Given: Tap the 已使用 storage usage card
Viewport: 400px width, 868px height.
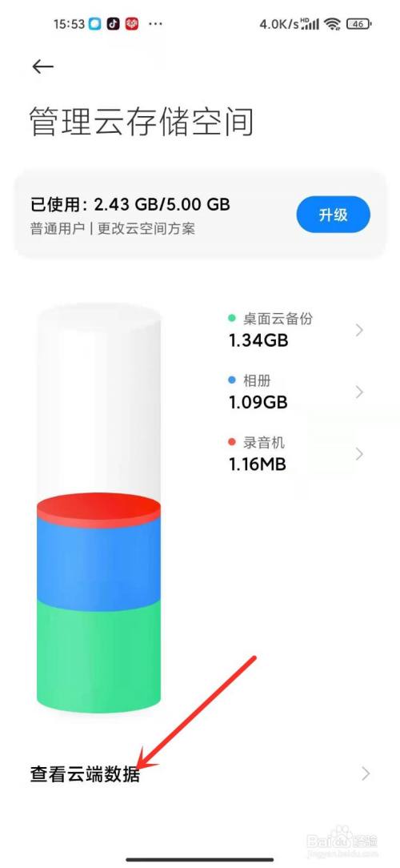Looking at the screenshot, I should point(200,215).
